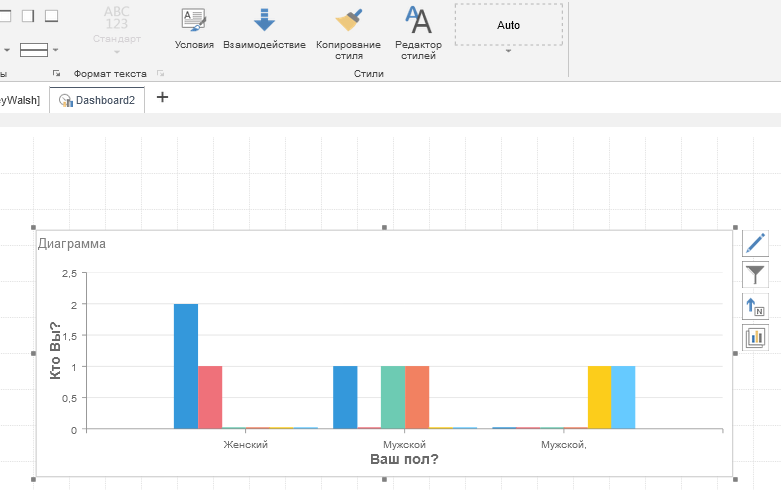Click the change chart type icon

point(755,338)
